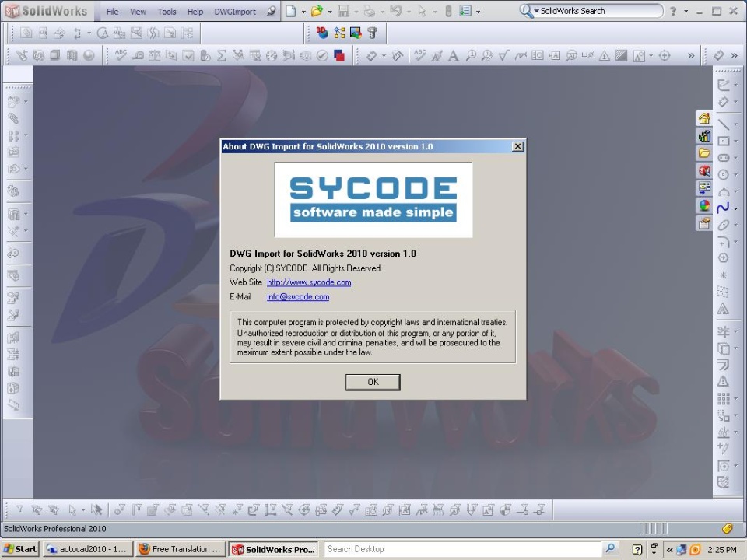The image size is (747, 560).
Task: Select the Circle sketch tool
Action: click(x=723, y=175)
